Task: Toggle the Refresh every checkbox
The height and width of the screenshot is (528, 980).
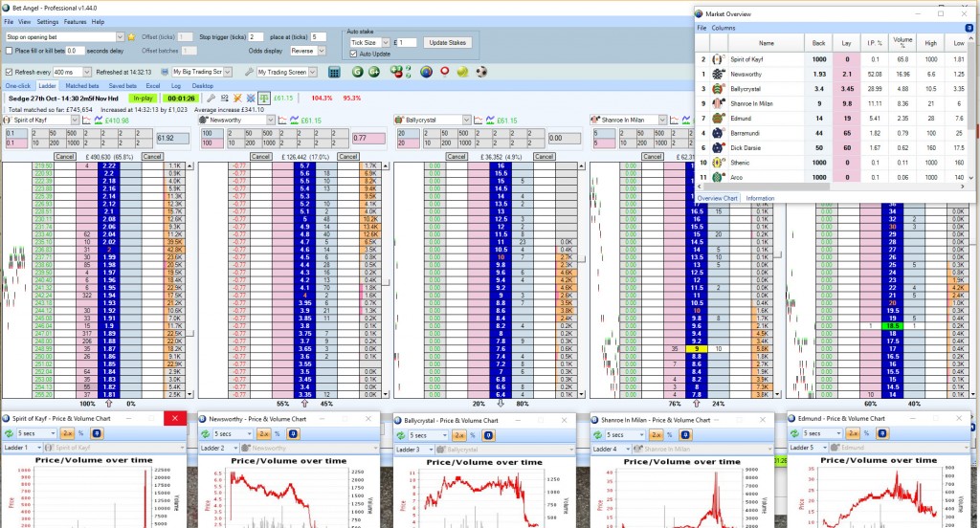Action: pos(9,72)
